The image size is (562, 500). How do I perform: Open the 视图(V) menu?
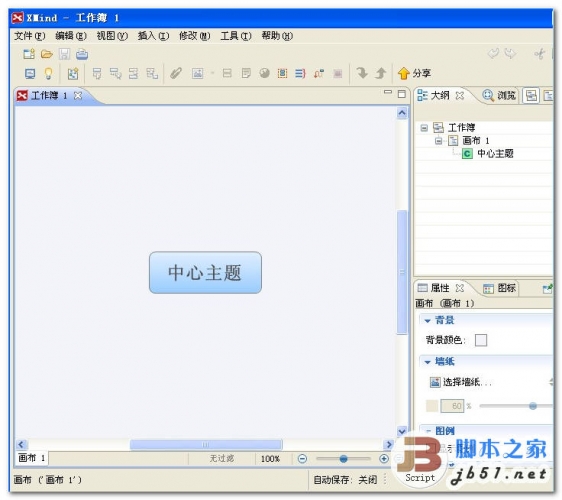point(112,36)
